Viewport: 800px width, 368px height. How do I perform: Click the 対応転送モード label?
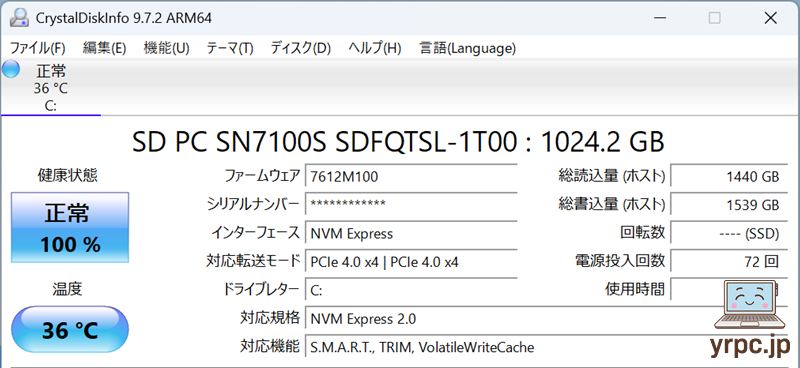[253, 262]
